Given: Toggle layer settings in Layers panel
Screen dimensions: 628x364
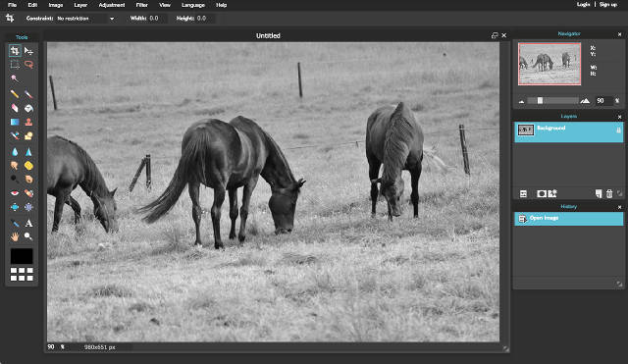Looking at the screenshot, I should [x=523, y=194].
